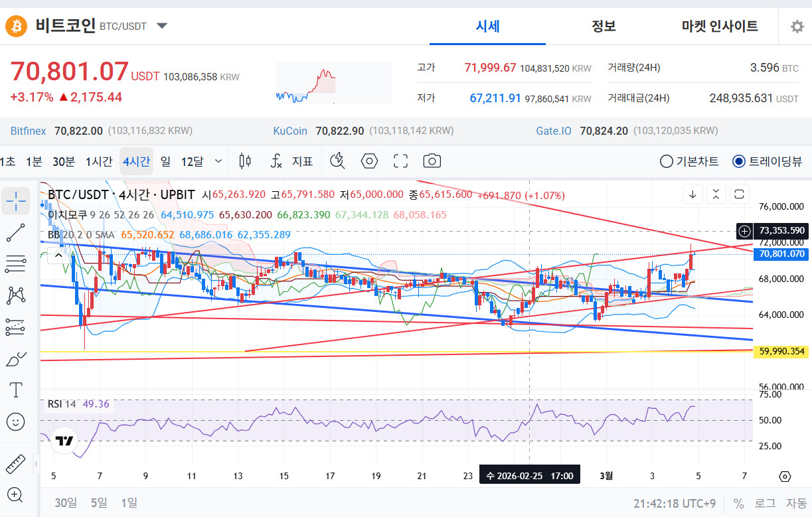Switch to the 시세 tab
Screen dimensions: 812x517
click(x=487, y=27)
